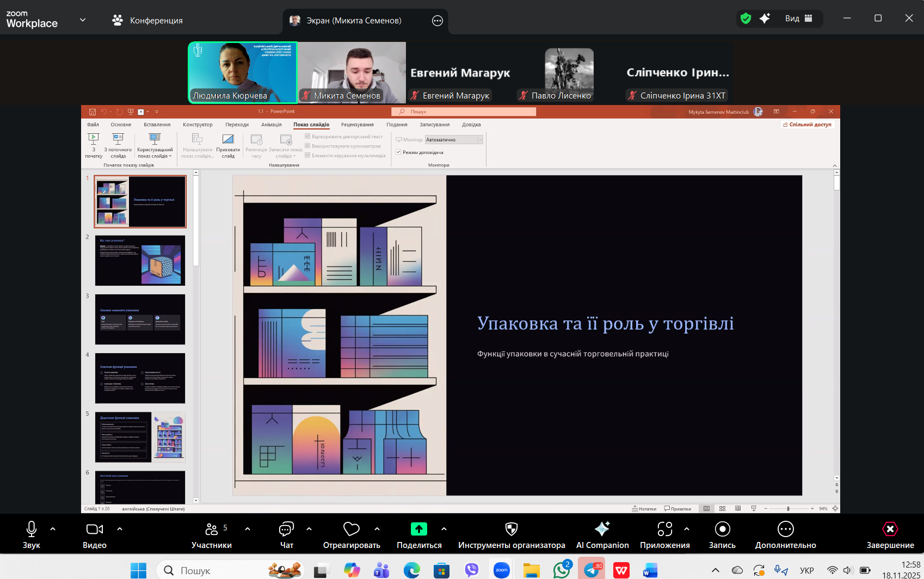924x579 pixels.
Task: Click the green Поделиться share screen icon
Action: pos(418,529)
